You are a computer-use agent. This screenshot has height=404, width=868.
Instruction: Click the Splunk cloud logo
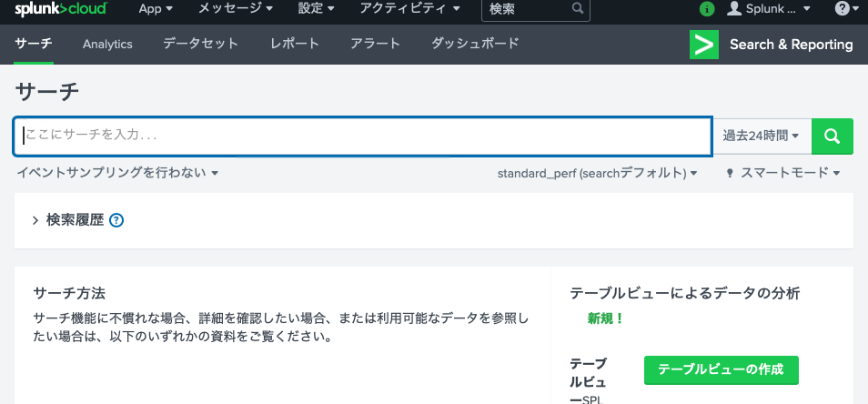tap(61, 9)
